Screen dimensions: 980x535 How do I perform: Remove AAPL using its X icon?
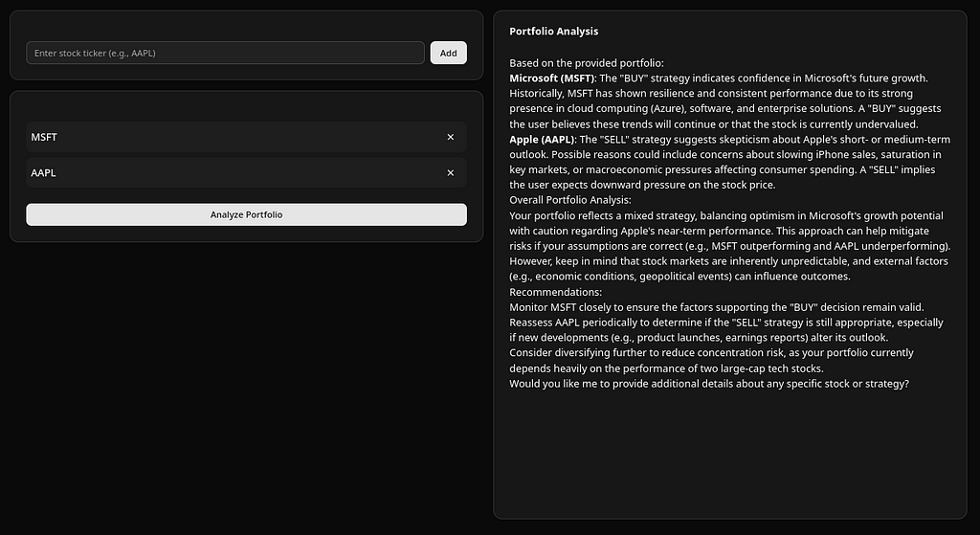pos(451,173)
